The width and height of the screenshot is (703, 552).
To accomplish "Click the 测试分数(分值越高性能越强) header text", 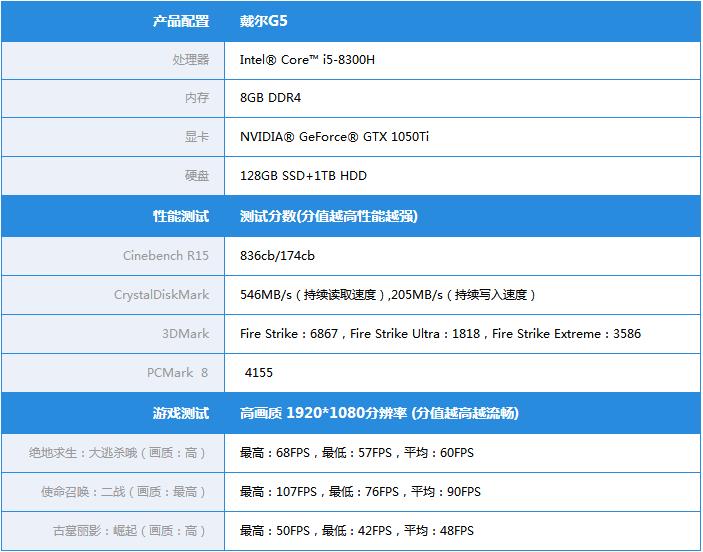I will (x=329, y=217).
